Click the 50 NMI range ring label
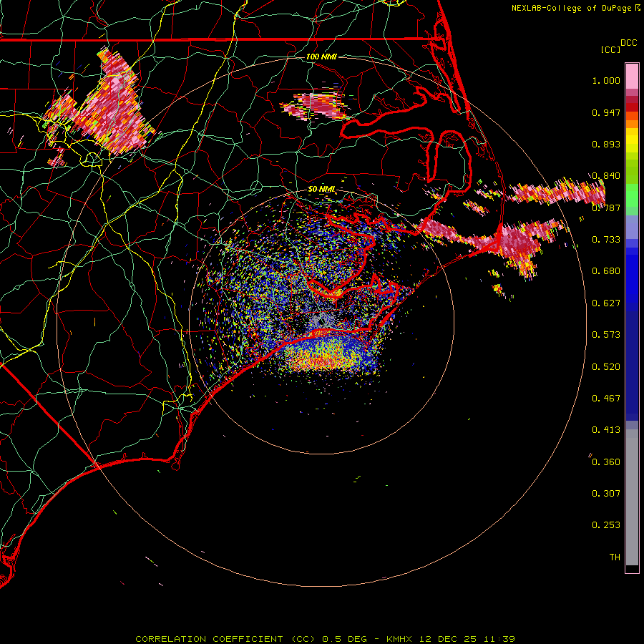 click(321, 189)
